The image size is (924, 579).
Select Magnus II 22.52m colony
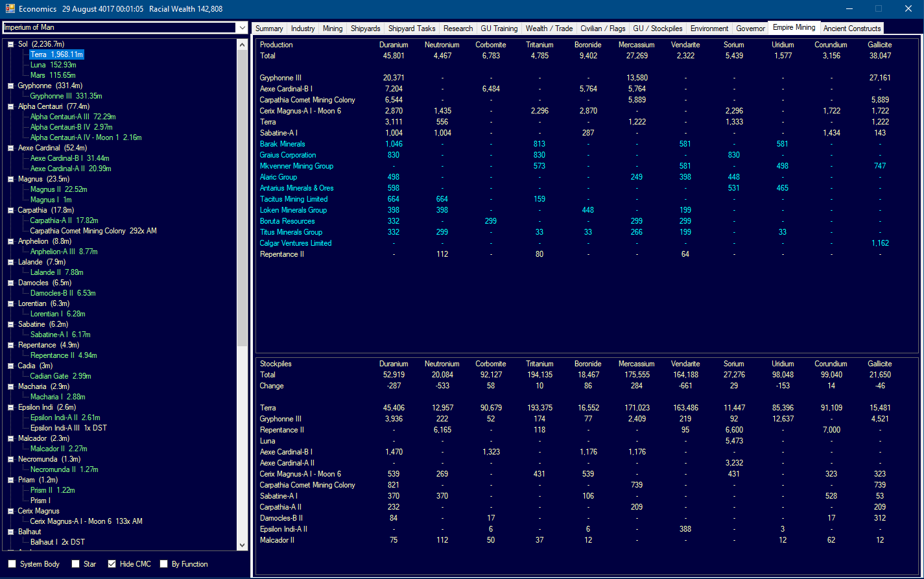click(x=59, y=189)
